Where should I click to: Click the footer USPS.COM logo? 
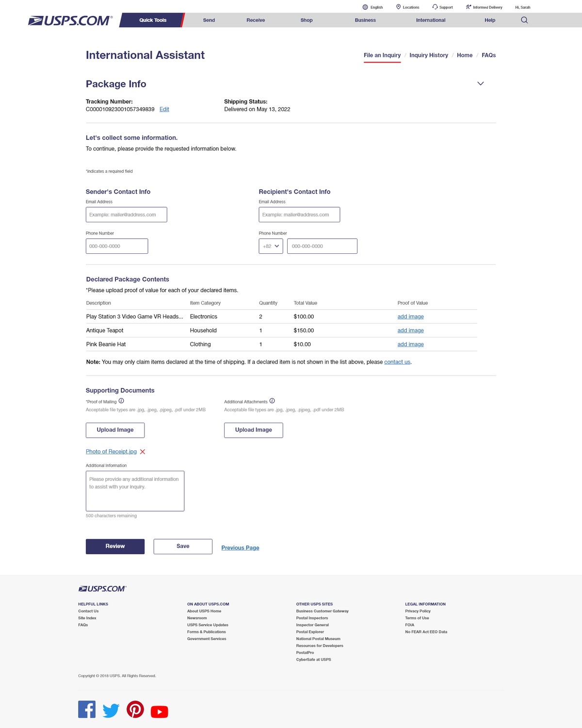102,589
